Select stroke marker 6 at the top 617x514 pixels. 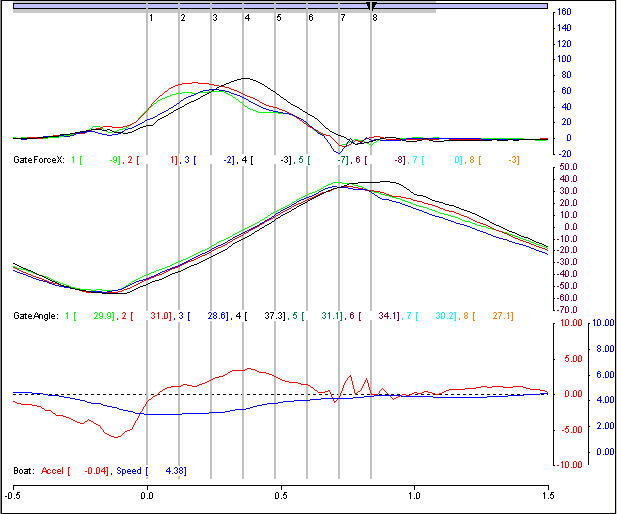pyautogui.click(x=310, y=18)
